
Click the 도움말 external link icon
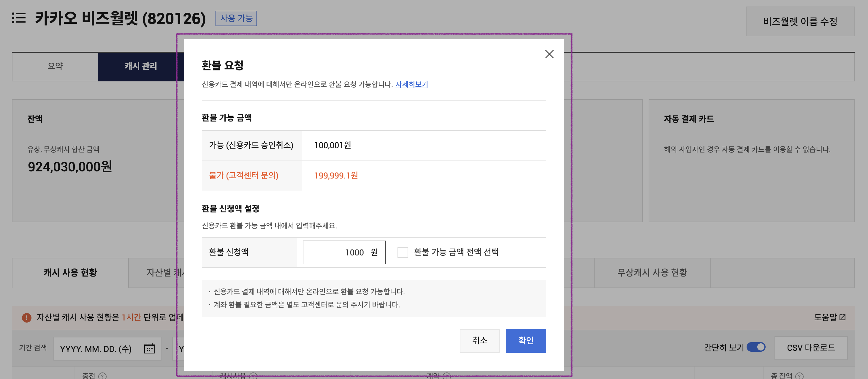842,317
